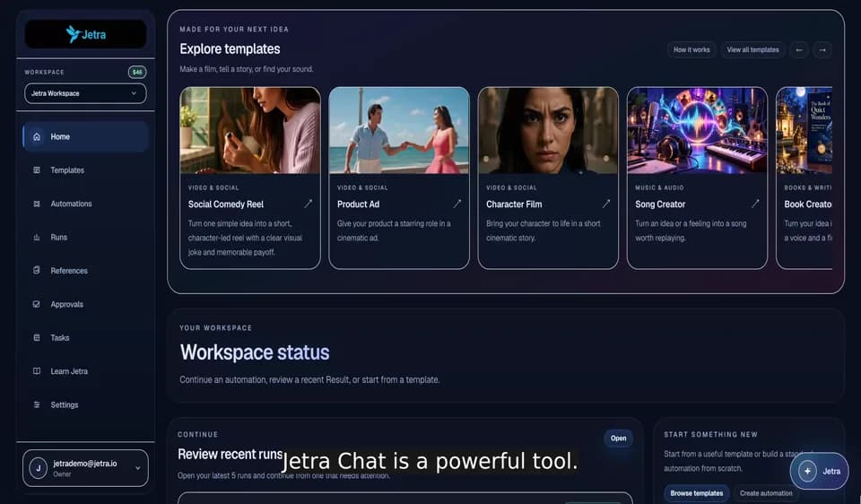The height and width of the screenshot is (504, 861).
Task: Open the Templates menu item
Action: [x=86, y=170]
